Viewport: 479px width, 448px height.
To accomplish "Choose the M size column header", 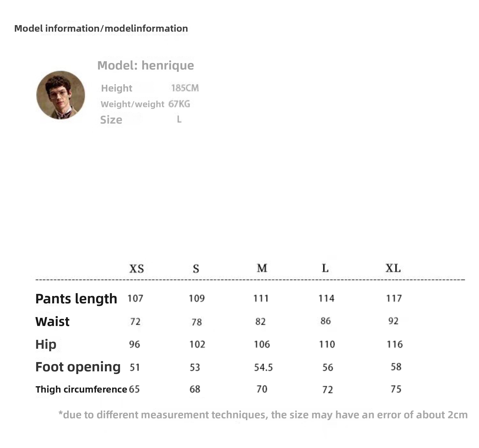I will coord(262,268).
